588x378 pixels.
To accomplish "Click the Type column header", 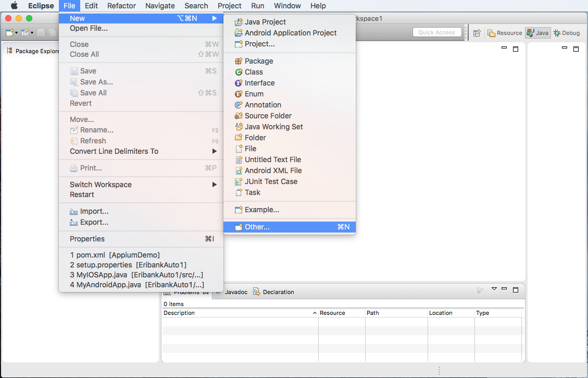I will coord(499,313).
